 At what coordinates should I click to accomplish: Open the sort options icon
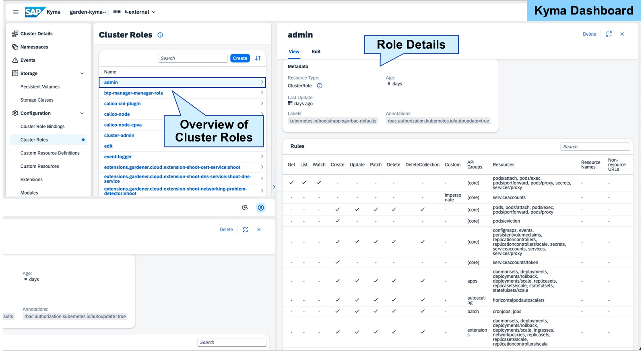click(258, 58)
